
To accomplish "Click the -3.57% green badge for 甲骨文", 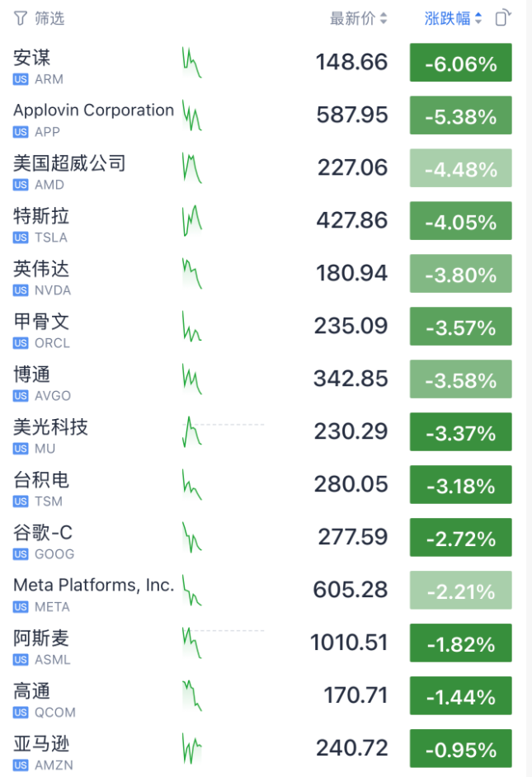I will click(x=460, y=327).
